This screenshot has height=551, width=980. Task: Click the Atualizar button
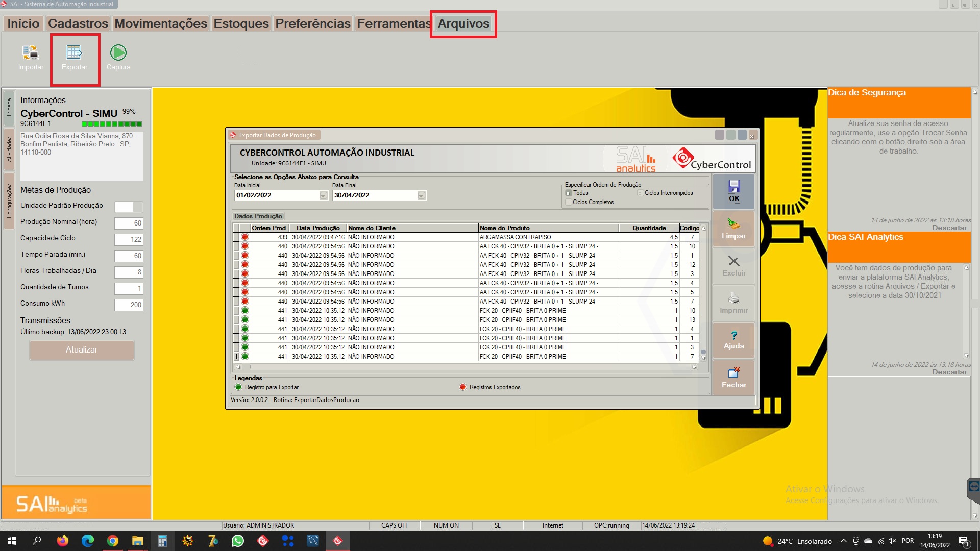tap(82, 350)
